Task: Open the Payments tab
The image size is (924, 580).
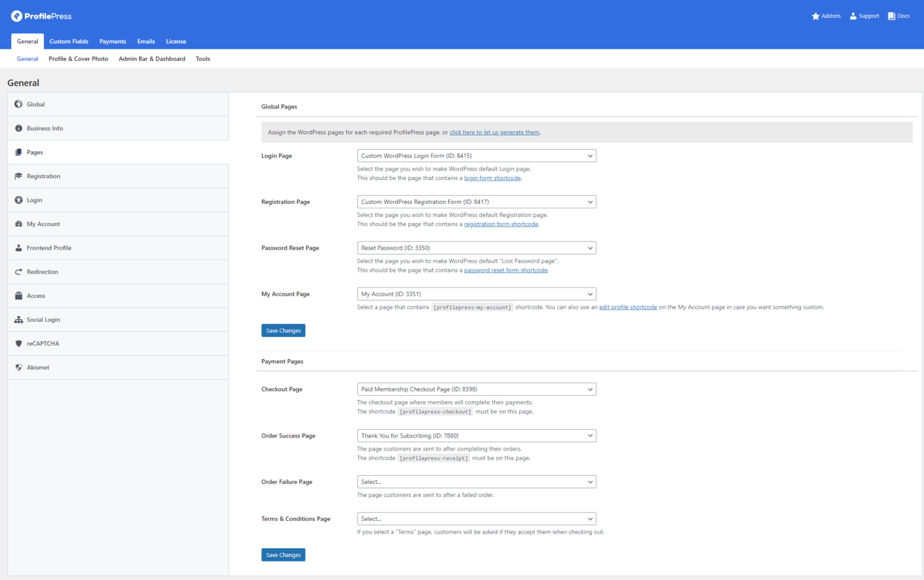Action: coord(113,41)
